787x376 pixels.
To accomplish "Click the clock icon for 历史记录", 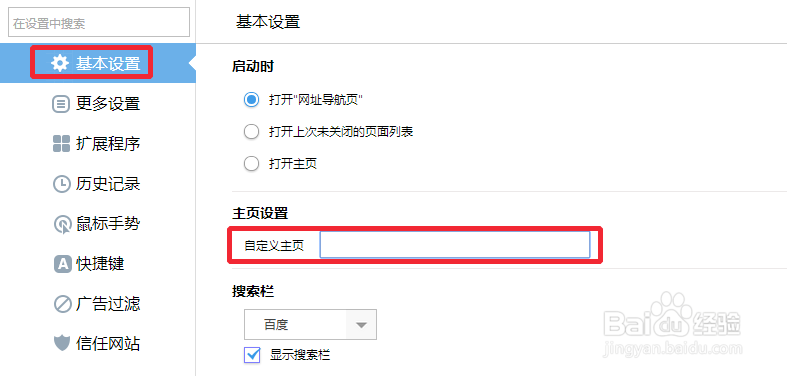I will (x=61, y=184).
